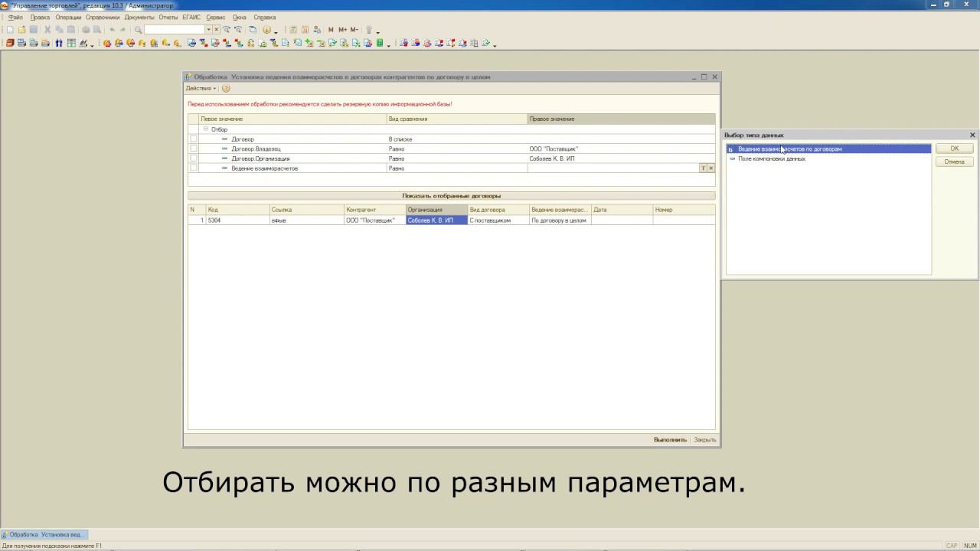980x551 pixels.
Task: Click the Undo arrow icon
Action: (113, 30)
